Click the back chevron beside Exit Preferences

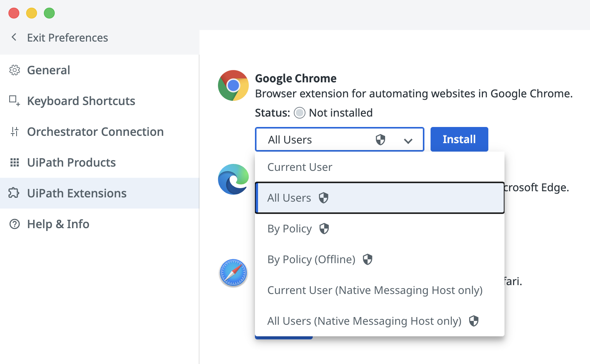coord(14,37)
